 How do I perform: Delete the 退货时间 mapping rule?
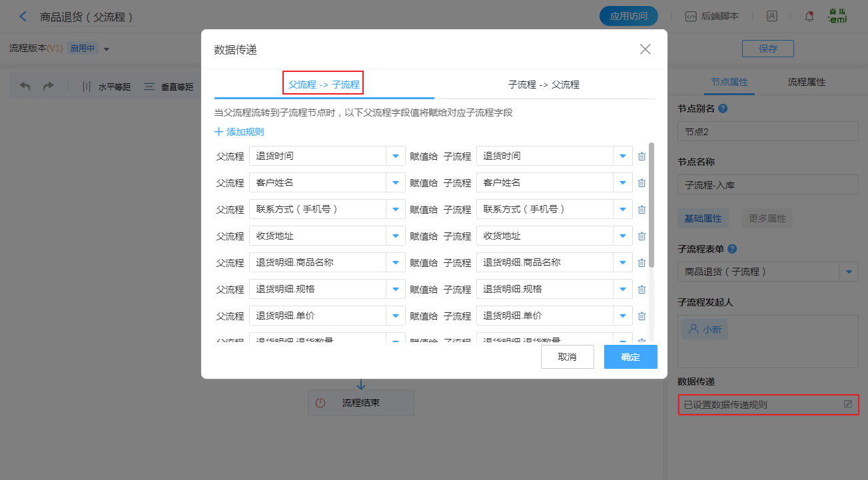(x=642, y=156)
